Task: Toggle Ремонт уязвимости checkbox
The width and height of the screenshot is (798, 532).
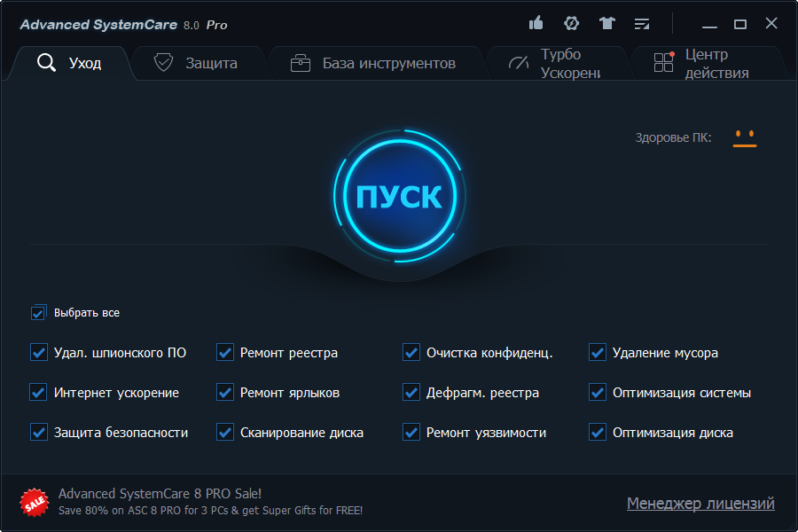Action: pyautogui.click(x=411, y=432)
